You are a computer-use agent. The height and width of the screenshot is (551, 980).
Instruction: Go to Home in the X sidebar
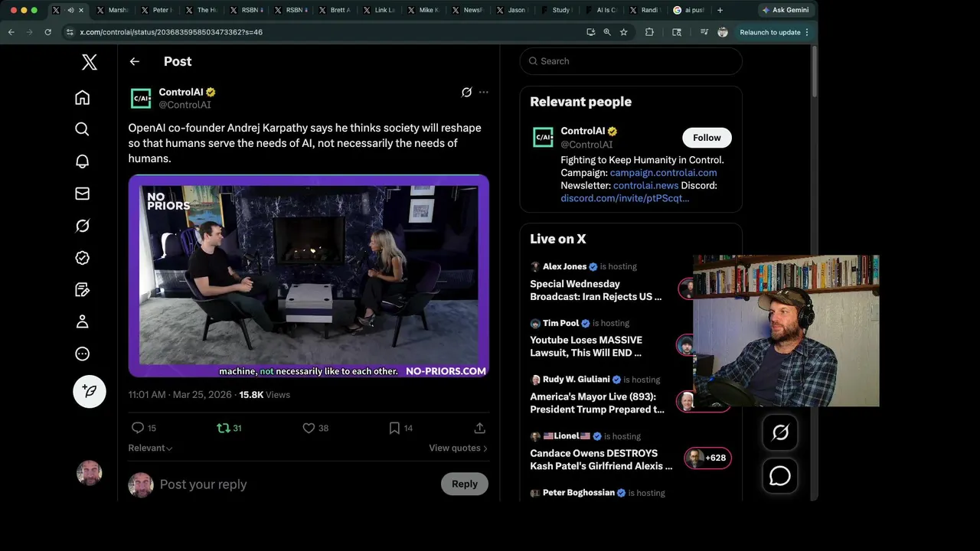(82, 97)
